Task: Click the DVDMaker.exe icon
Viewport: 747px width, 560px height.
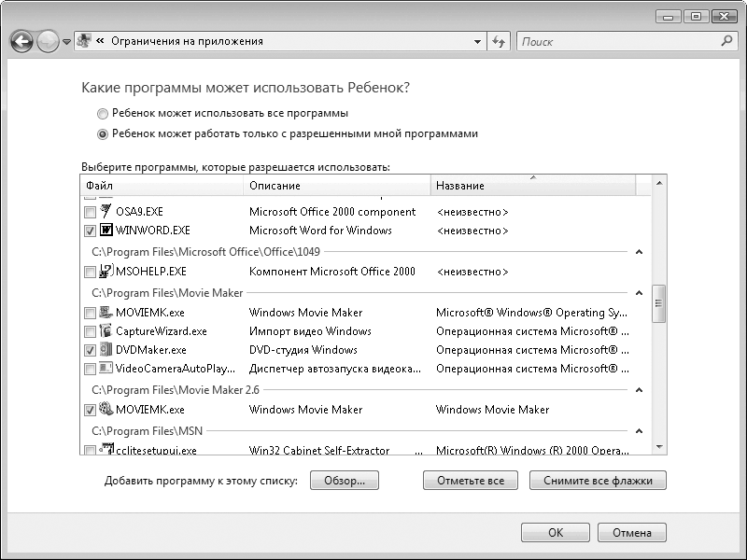Action: click(106, 349)
